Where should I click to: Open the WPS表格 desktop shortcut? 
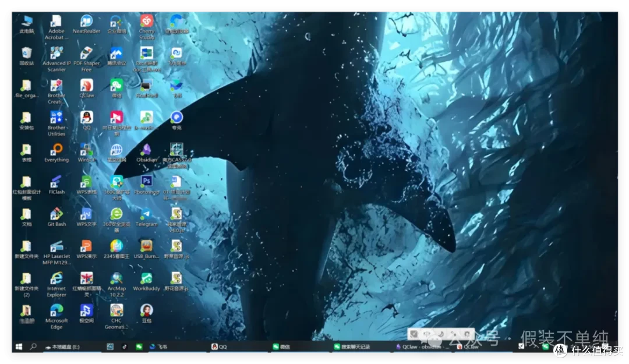coord(86,185)
